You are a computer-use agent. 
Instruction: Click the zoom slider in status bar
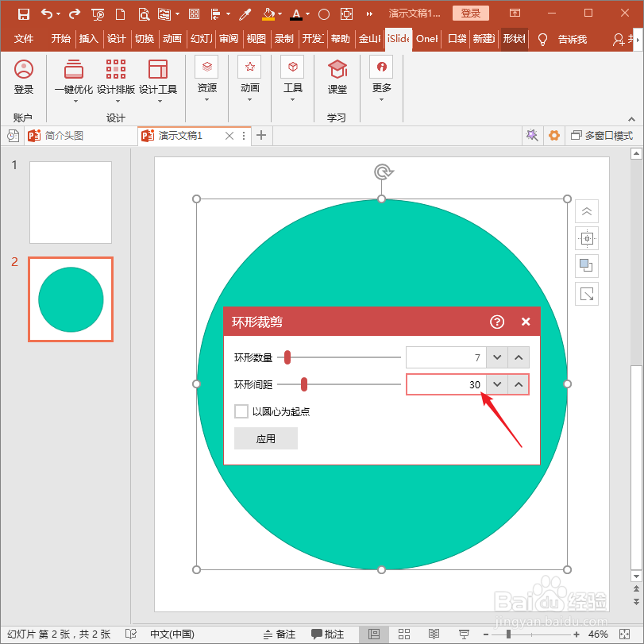(508, 634)
